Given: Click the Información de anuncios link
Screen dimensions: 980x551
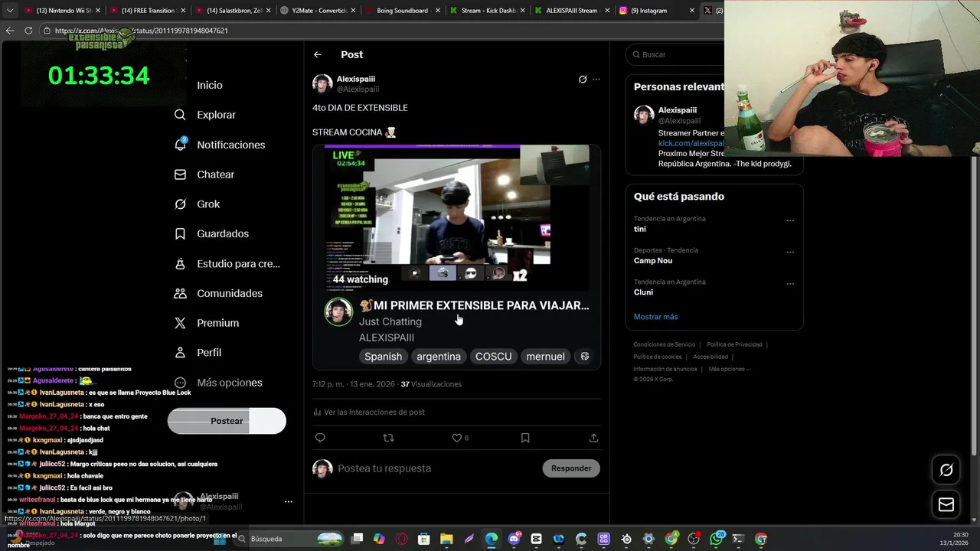Looking at the screenshot, I should (x=665, y=369).
